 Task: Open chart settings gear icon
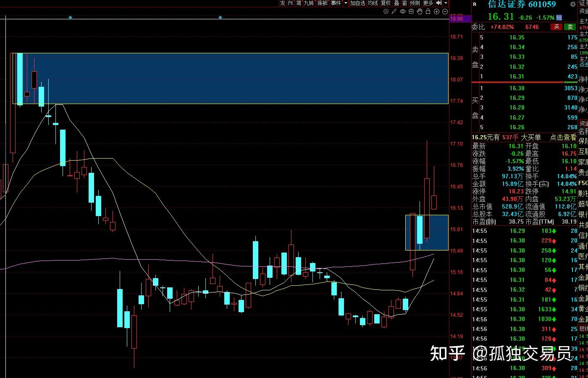click(386, 12)
